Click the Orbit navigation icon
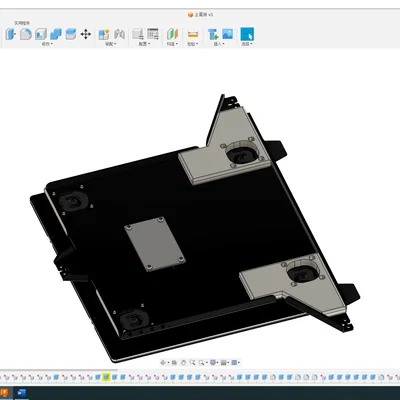400x400 pixels. click(163, 362)
